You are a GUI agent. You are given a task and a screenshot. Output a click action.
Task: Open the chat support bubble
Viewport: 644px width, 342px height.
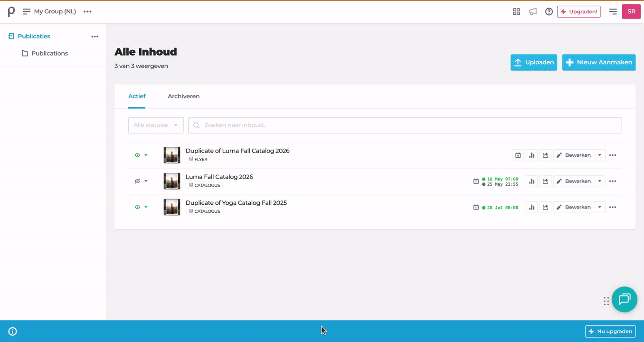pyautogui.click(x=624, y=299)
